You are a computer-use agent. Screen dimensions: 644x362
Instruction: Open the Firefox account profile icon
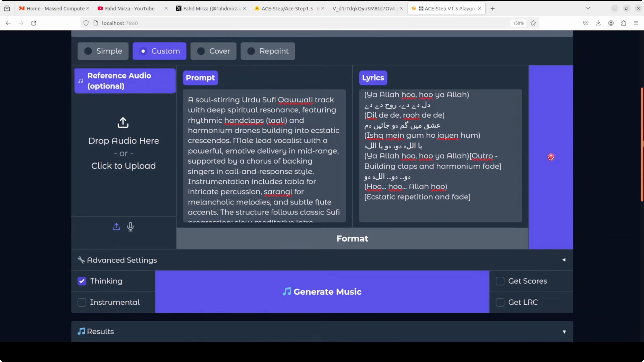[x=611, y=23]
